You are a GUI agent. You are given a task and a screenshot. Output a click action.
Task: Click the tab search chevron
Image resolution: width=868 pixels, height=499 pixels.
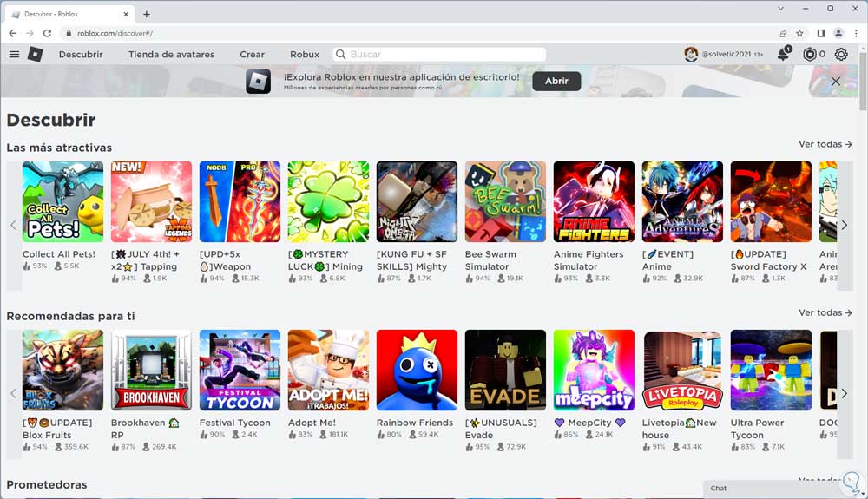(780, 9)
